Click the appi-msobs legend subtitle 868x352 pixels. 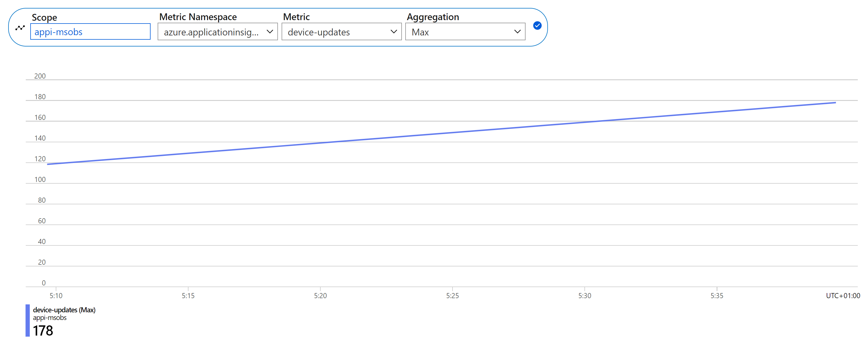pyautogui.click(x=50, y=318)
